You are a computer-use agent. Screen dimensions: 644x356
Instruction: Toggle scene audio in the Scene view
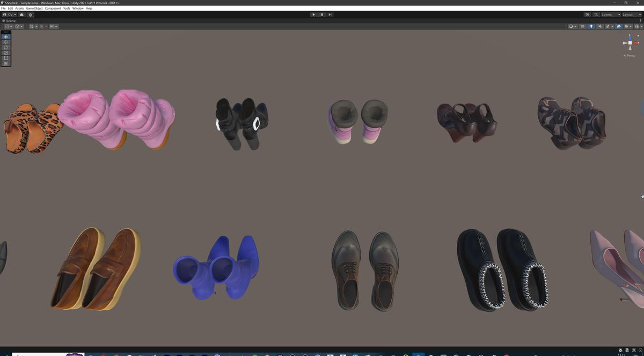(600, 26)
